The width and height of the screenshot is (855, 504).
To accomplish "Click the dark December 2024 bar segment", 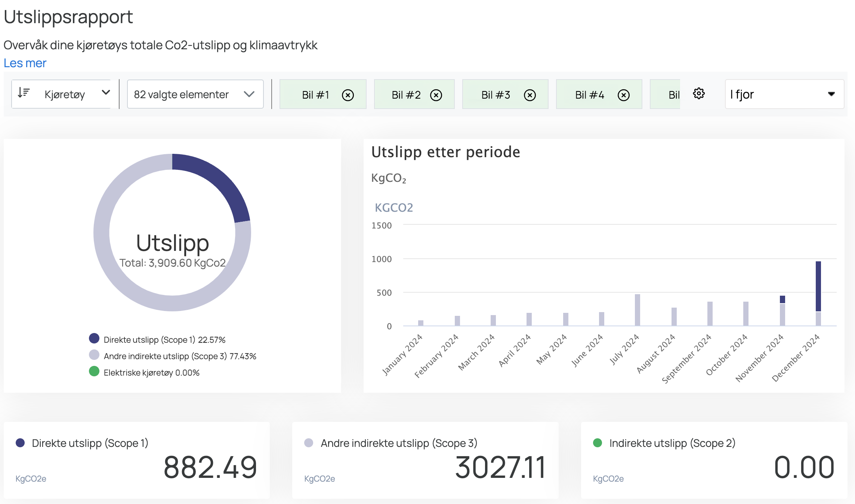I will click(x=818, y=286).
